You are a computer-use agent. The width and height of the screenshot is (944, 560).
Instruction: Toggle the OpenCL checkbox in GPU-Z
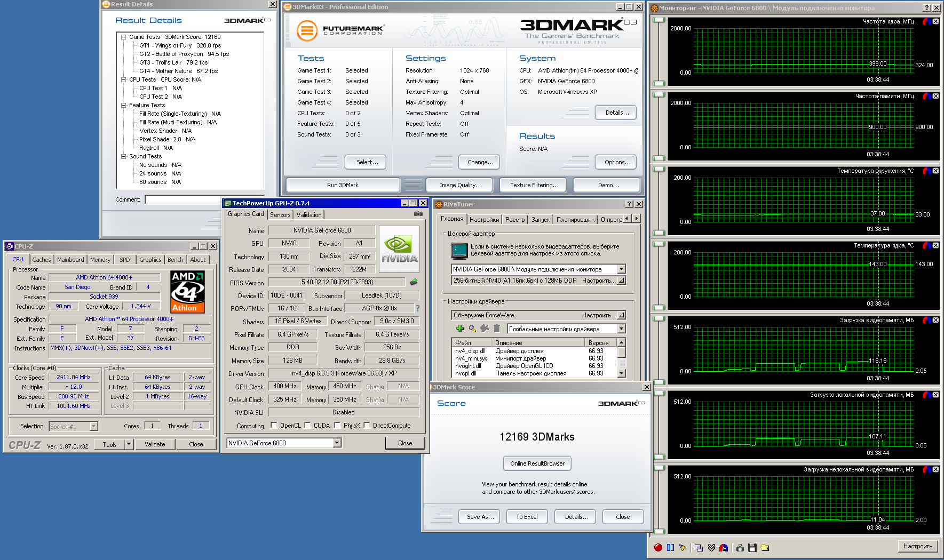click(x=274, y=426)
